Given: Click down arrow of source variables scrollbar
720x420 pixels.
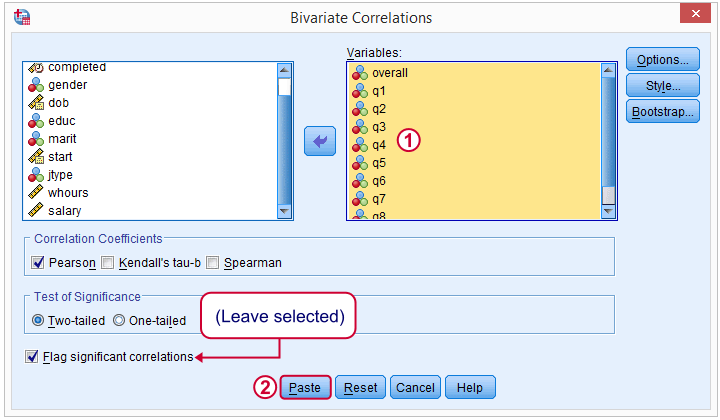Looking at the screenshot, I should 285,211.
